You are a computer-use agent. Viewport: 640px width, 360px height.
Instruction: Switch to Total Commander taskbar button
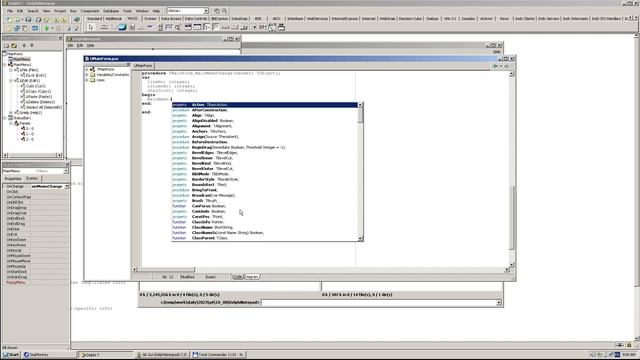pos(218,355)
